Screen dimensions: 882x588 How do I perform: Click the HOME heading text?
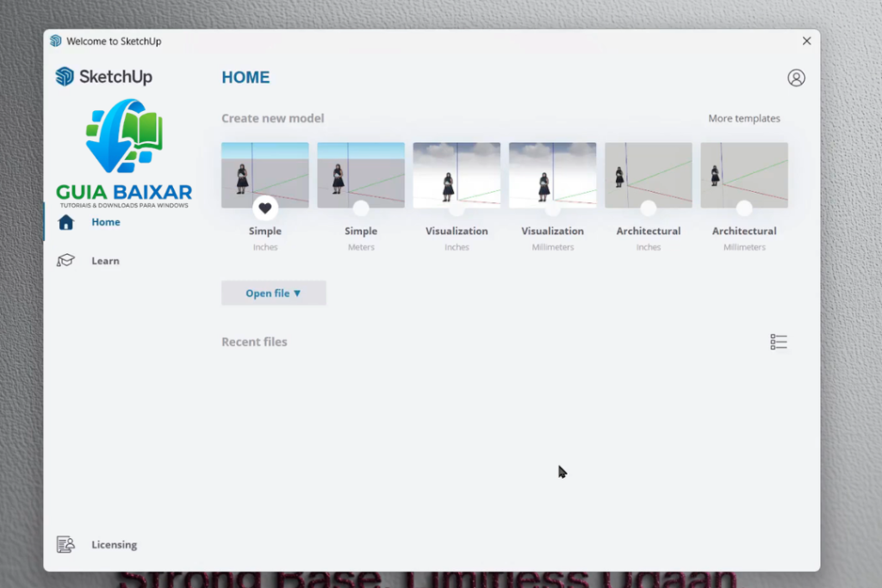(245, 77)
